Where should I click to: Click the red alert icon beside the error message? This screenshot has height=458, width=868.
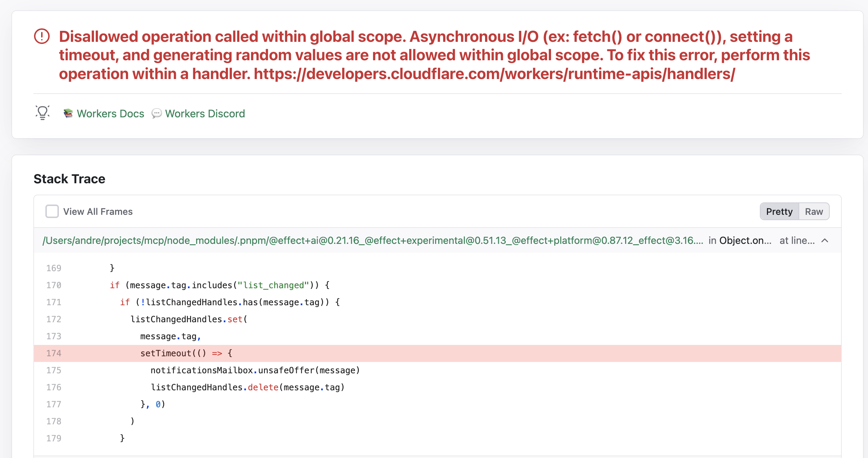tap(42, 37)
